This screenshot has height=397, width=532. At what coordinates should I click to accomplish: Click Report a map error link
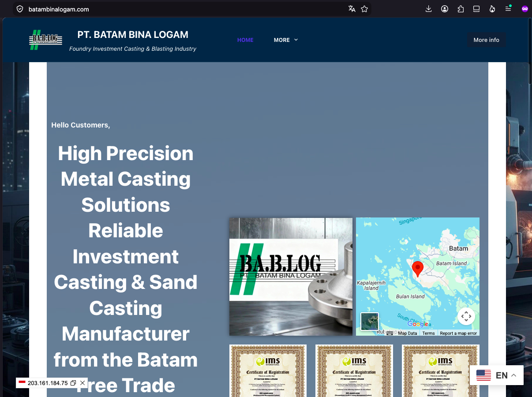tap(458, 333)
